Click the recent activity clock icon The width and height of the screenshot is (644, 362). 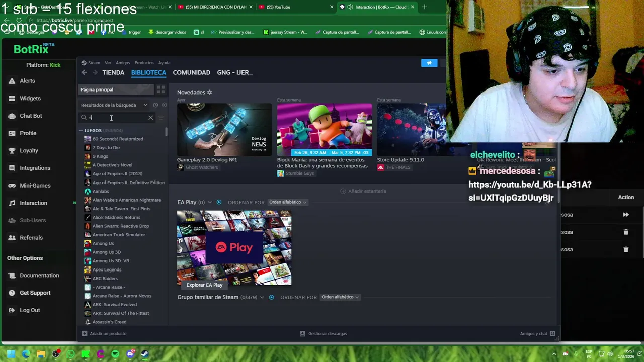pyautogui.click(x=155, y=105)
